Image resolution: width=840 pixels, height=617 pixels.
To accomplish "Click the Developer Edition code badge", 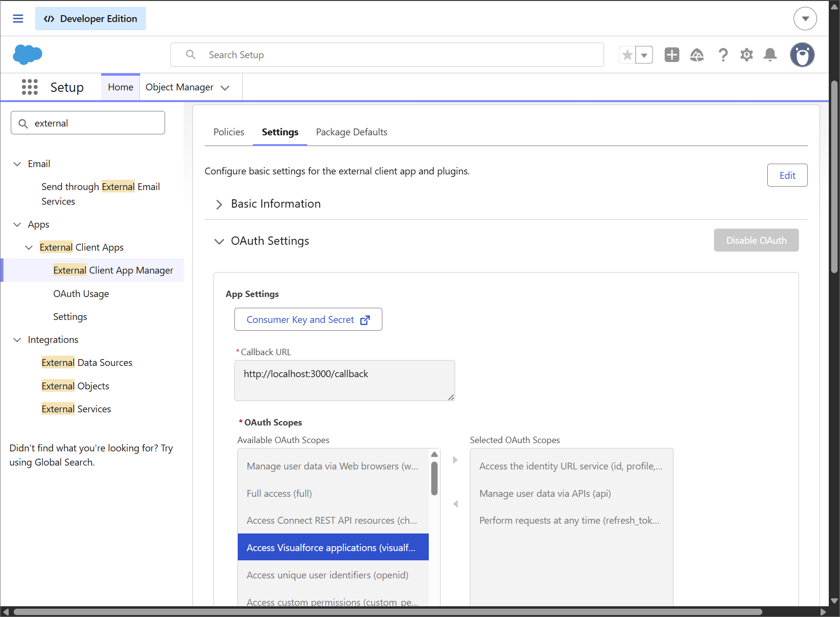I will 90,19.
